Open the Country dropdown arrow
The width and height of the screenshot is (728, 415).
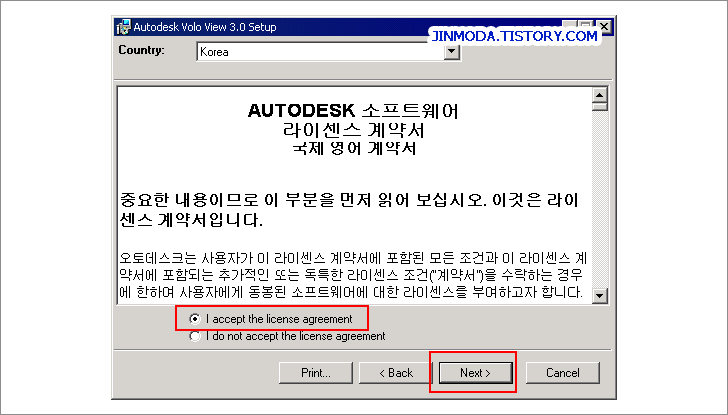[x=452, y=52]
